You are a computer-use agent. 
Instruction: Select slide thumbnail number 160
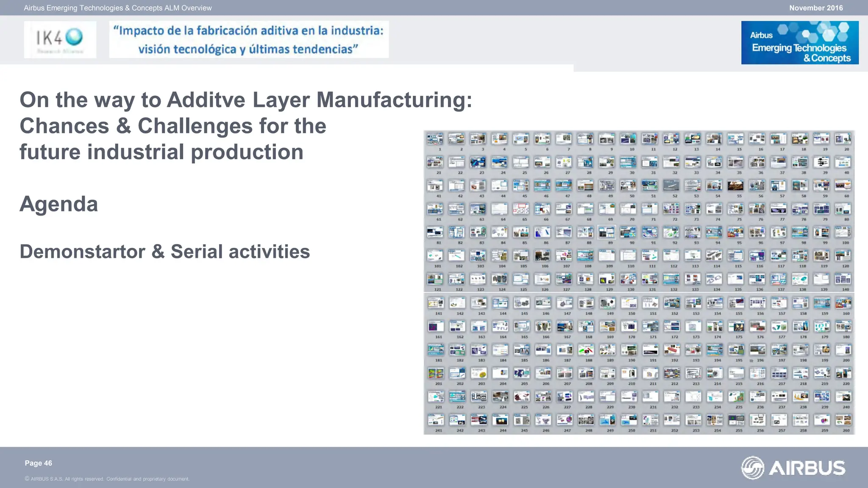(843, 303)
